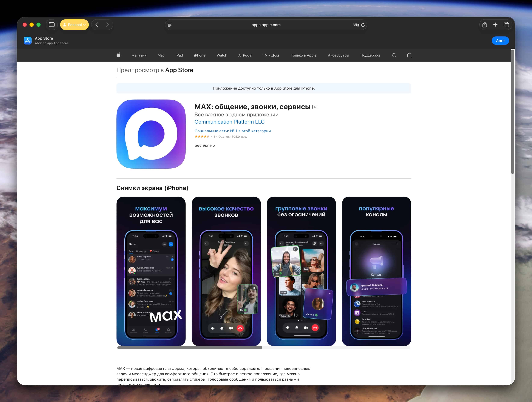
Task: Toggle the Safari sidebar icon
Action: click(x=52, y=25)
